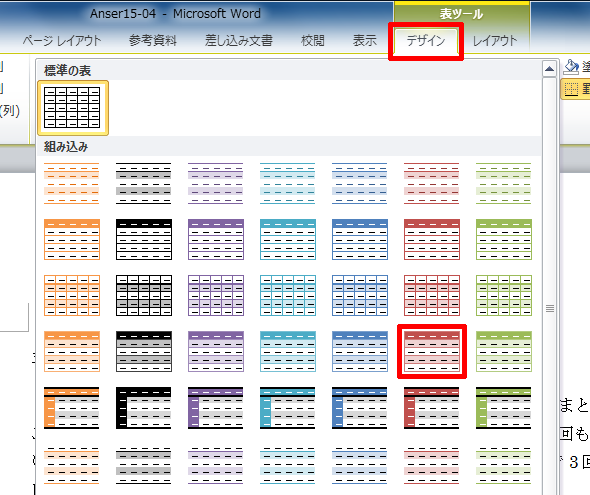Viewport: 590px width, 495px height.
Task: Open the 差し込み文書 tab
Action: 239,41
